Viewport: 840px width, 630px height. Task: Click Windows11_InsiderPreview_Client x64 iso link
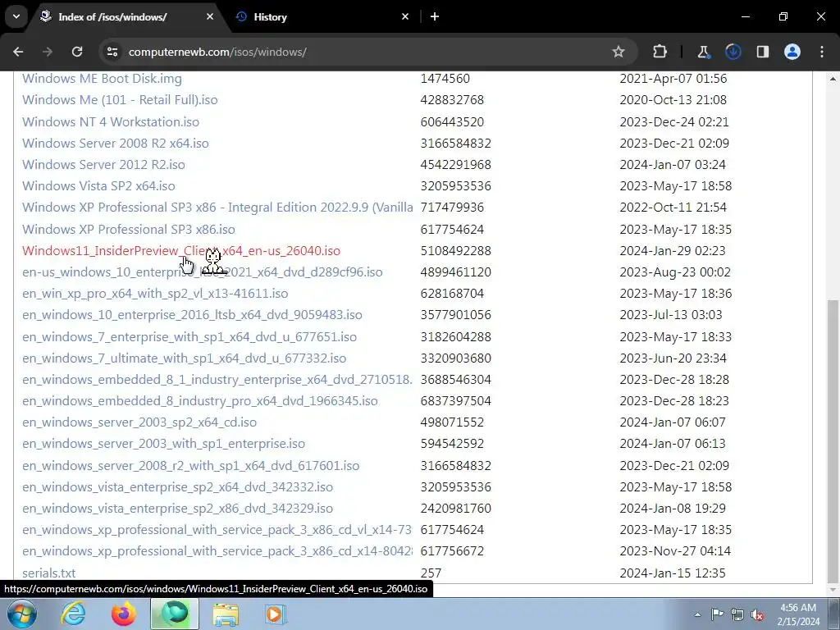point(181,251)
